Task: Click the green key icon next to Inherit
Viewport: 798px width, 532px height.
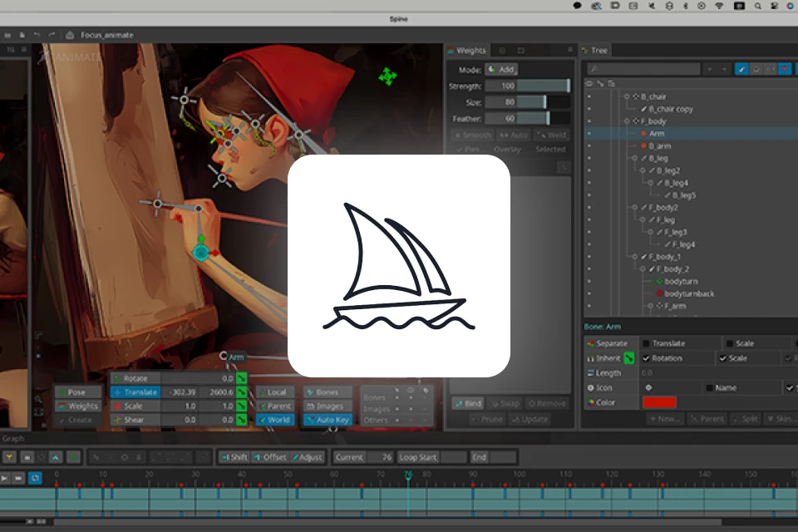Action: pyautogui.click(x=629, y=358)
